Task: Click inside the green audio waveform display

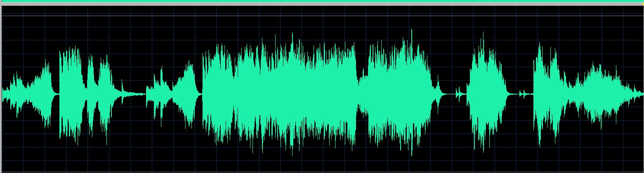Action: pos(323,94)
